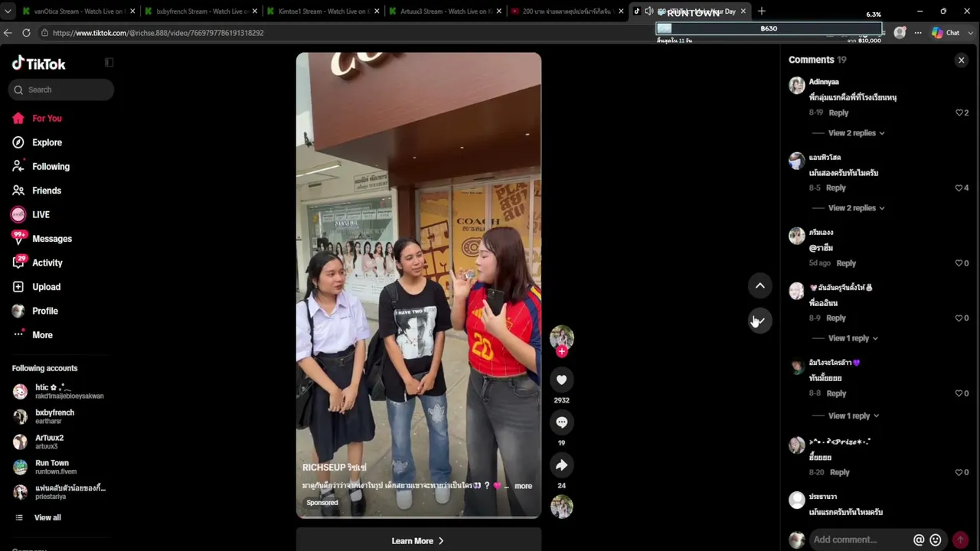Open the Explore compass icon
This screenshot has height=551, width=980.
(18, 142)
